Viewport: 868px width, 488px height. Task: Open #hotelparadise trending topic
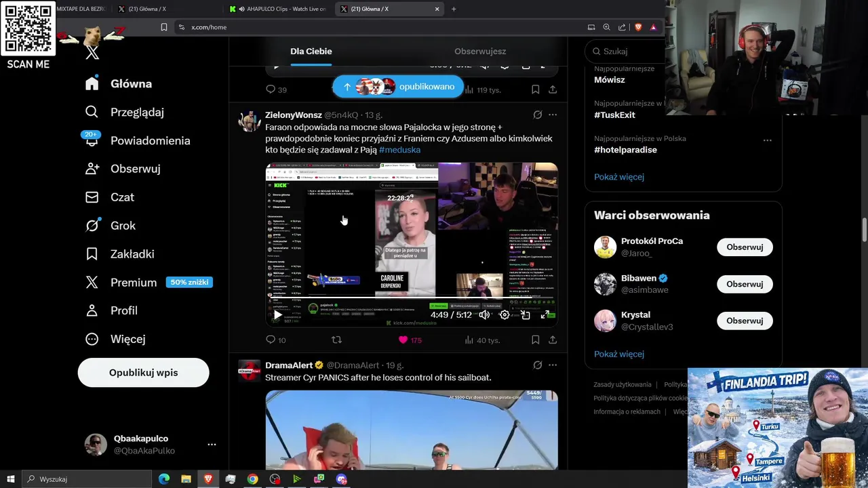pyautogui.click(x=625, y=150)
